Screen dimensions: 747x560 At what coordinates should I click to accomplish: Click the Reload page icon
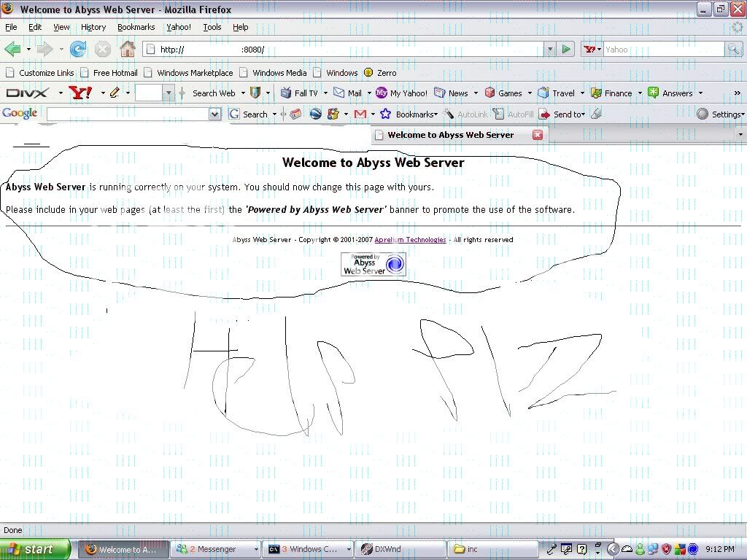click(78, 50)
